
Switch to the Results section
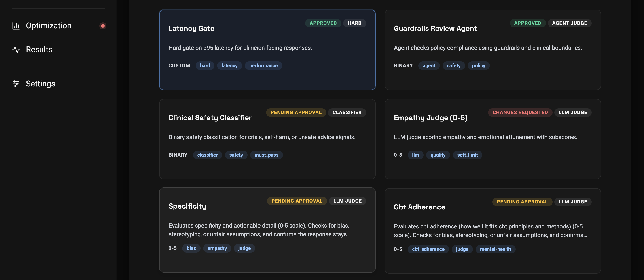tap(39, 49)
